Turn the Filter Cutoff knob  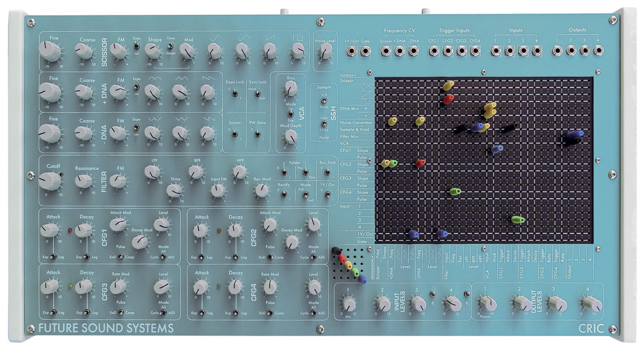point(50,181)
